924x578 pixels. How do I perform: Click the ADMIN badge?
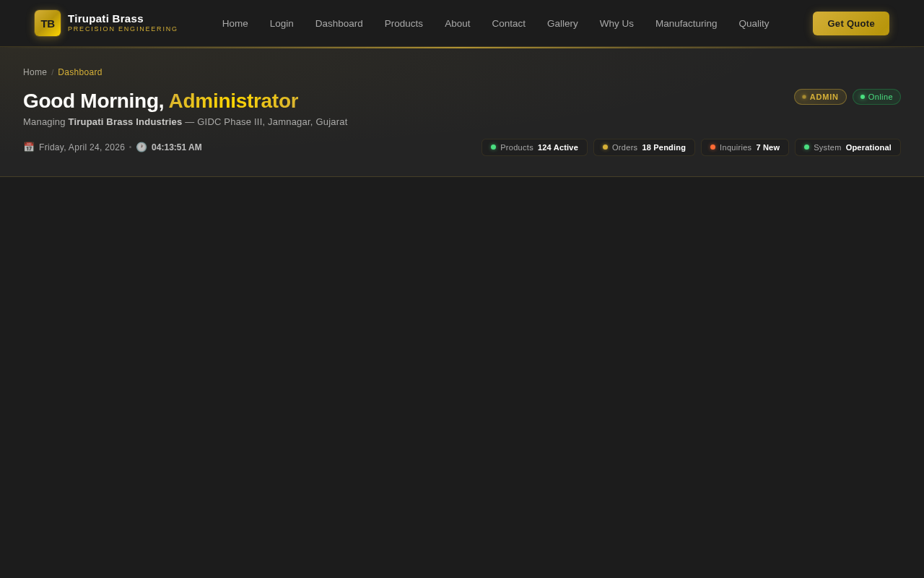(x=820, y=97)
